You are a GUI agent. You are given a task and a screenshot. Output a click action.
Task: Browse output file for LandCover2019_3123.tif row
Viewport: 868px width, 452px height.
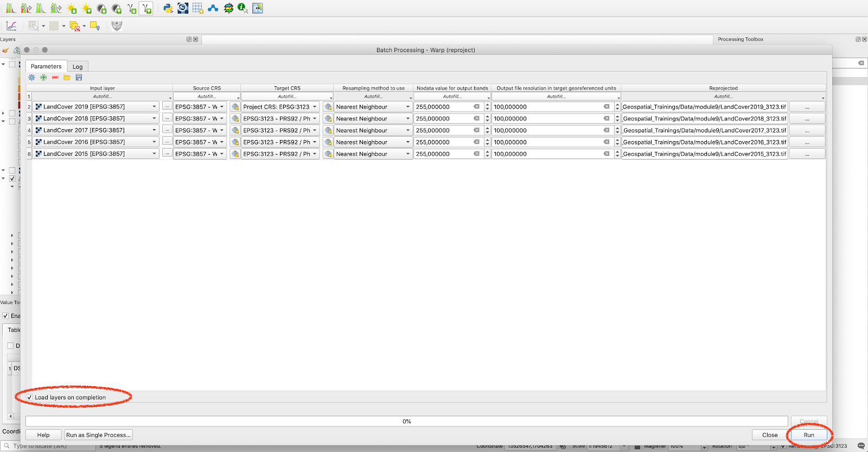point(807,107)
